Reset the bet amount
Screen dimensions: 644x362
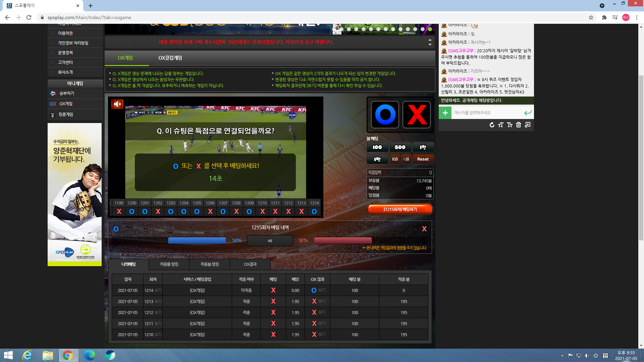tap(423, 159)
